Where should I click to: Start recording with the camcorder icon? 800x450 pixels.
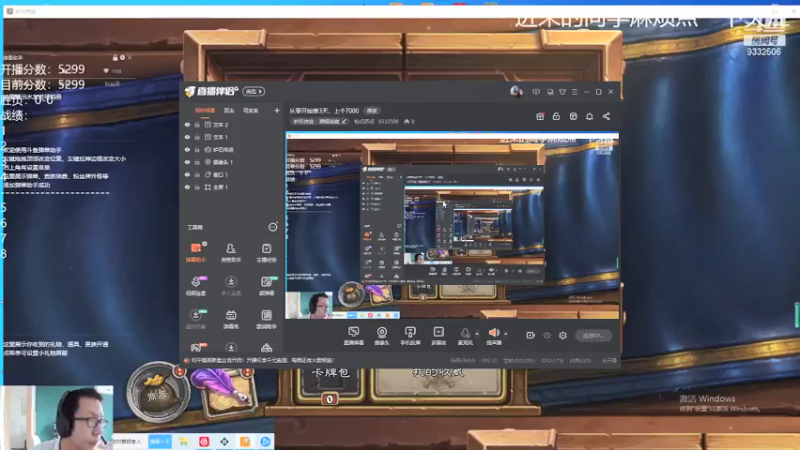(x=531, y=335)
